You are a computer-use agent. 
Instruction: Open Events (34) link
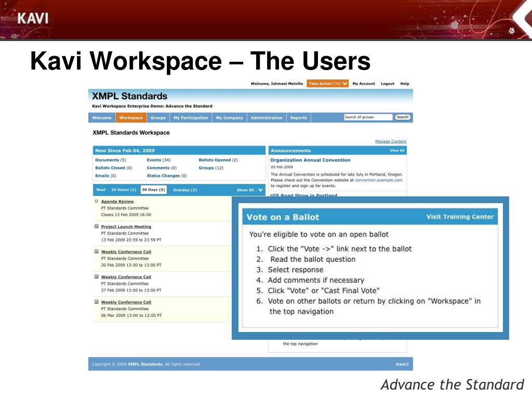159,160
